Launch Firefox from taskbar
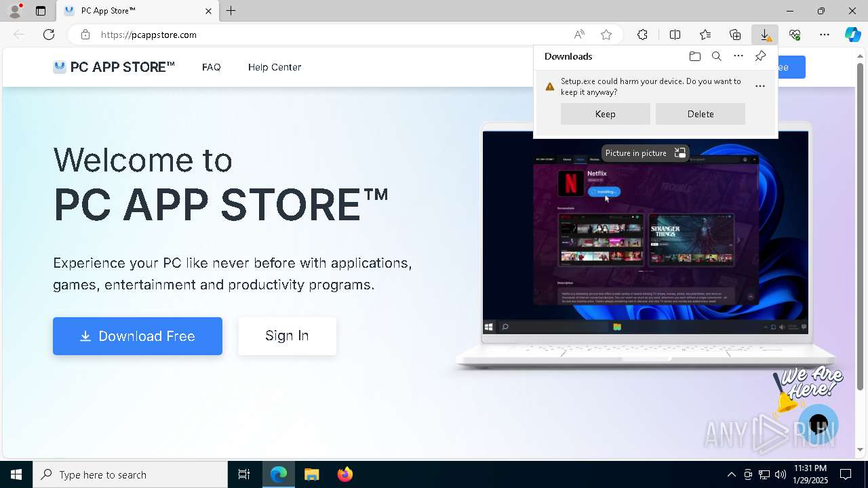The width and height of the screenshot is (868, 488). (344, 474)
